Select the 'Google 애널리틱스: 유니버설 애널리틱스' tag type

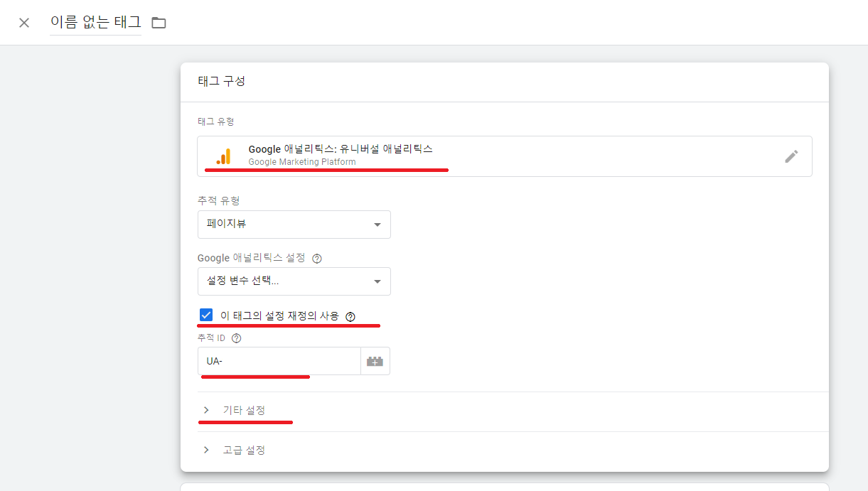click(505, 156)
